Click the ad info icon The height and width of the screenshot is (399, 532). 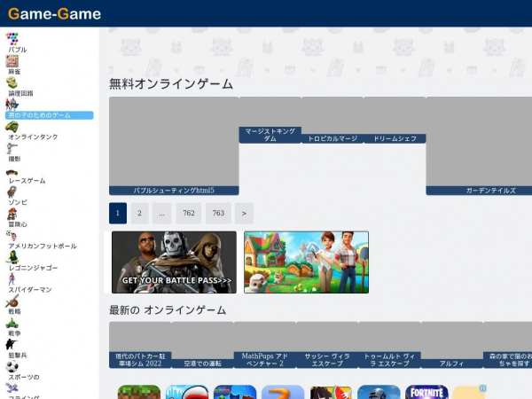483,388
